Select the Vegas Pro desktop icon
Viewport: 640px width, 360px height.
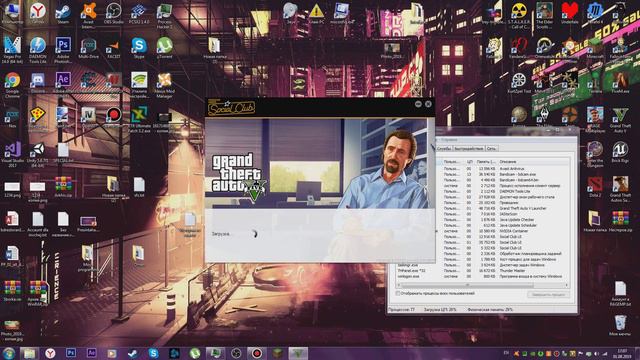[x=12, y=49]
